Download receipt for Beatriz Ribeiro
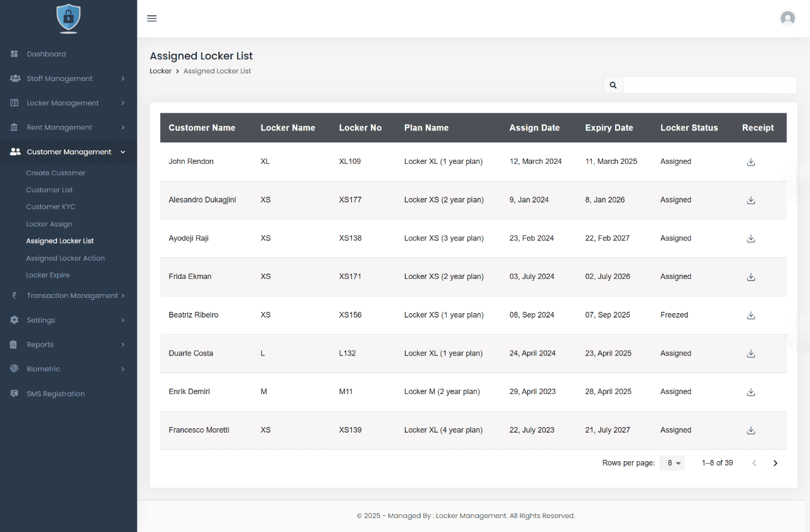The image size is (810, 532). pos(751,315)
